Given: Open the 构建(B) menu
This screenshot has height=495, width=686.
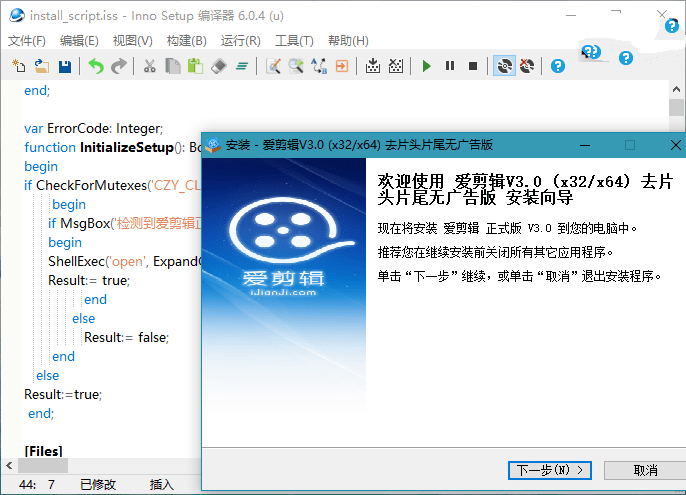Looking at the screenshot, I should coord(186,41).
